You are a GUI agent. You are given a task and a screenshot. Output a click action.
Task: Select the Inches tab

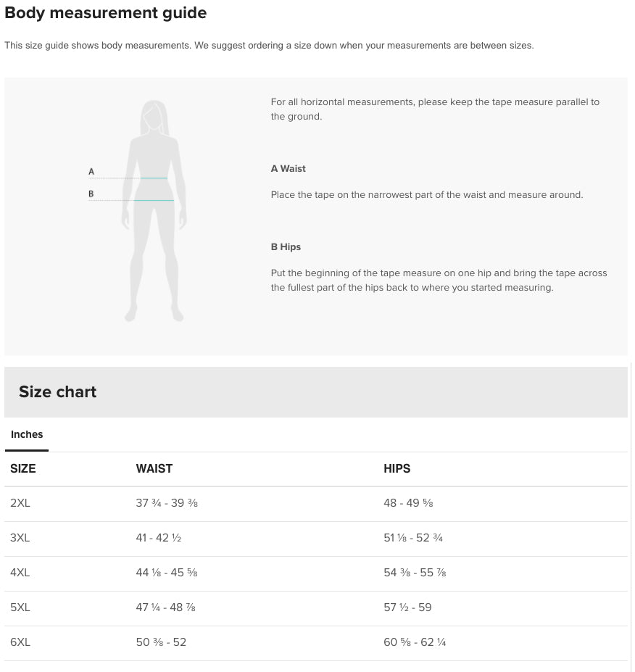coord(27,435)
